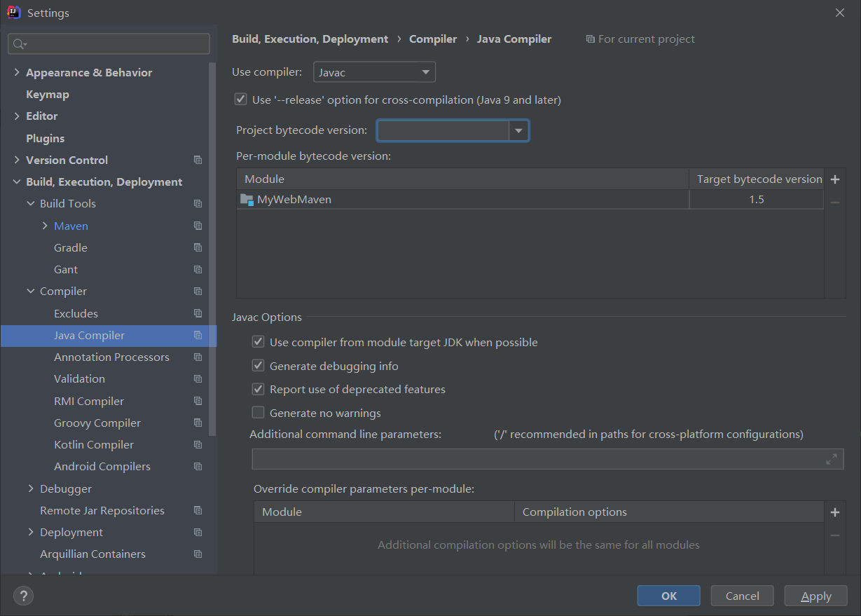Expand the additional command line parameters field
861x616 pixels.
pos(832,459)
